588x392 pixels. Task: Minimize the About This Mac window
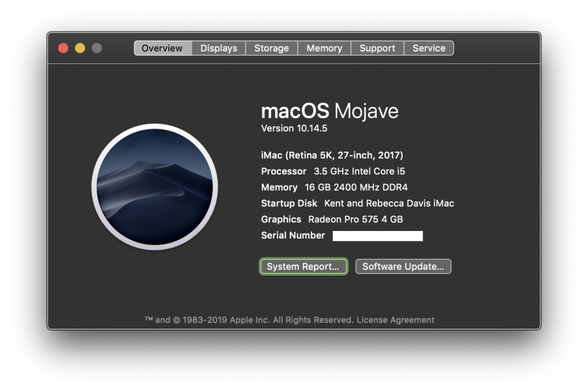(x=81, y=48)
